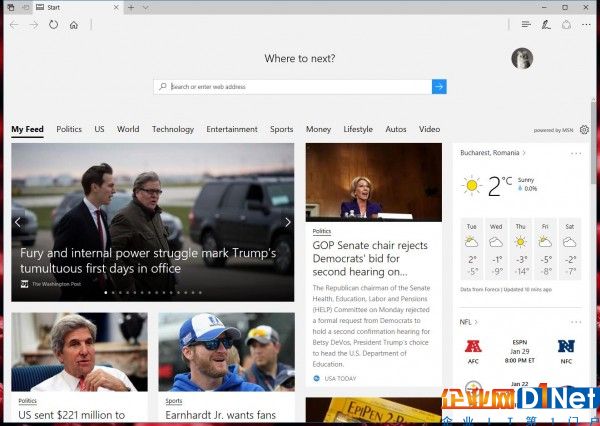Select the Thu forecast column

click(x=520, y=249)
